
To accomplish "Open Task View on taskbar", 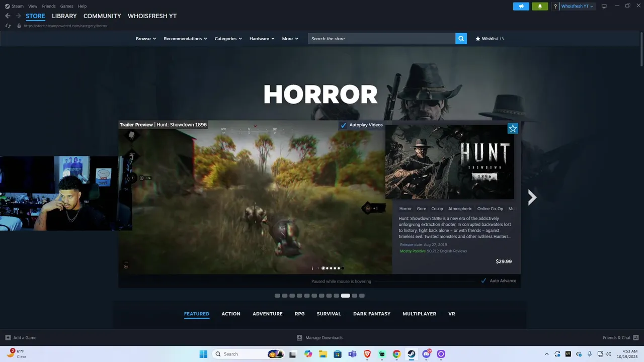I will pos(293,354).
